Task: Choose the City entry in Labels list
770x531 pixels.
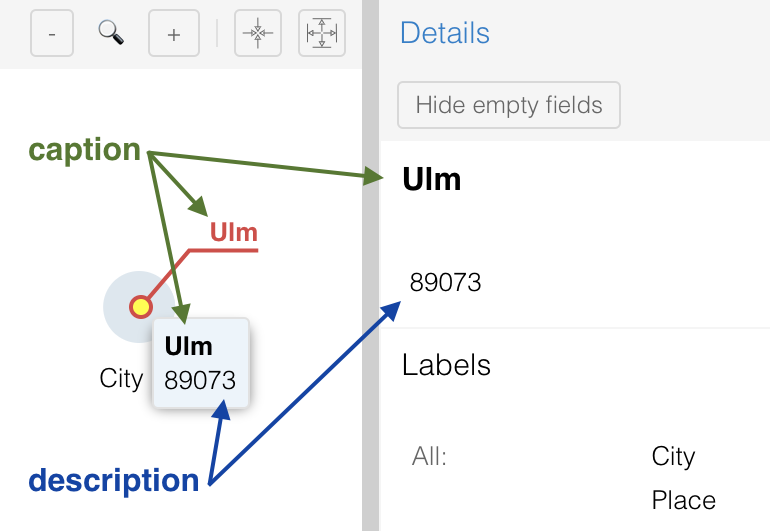Action: [x=673, y=456]
